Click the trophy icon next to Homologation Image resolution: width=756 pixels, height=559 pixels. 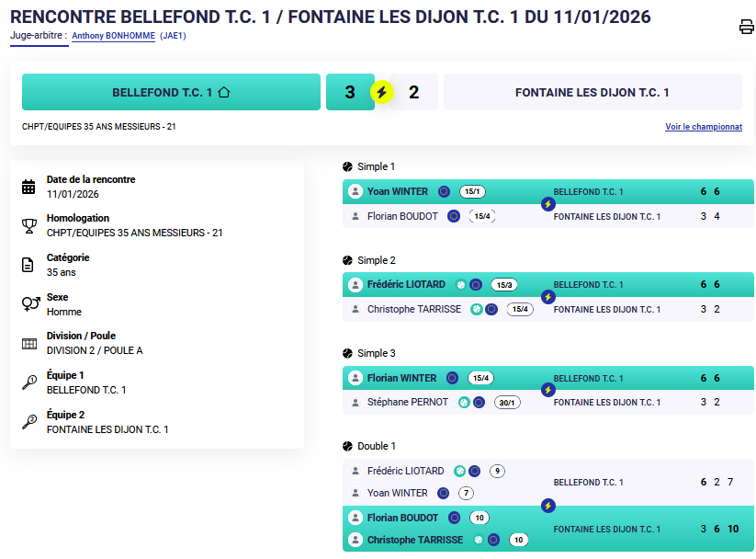[x=29, y=226]
